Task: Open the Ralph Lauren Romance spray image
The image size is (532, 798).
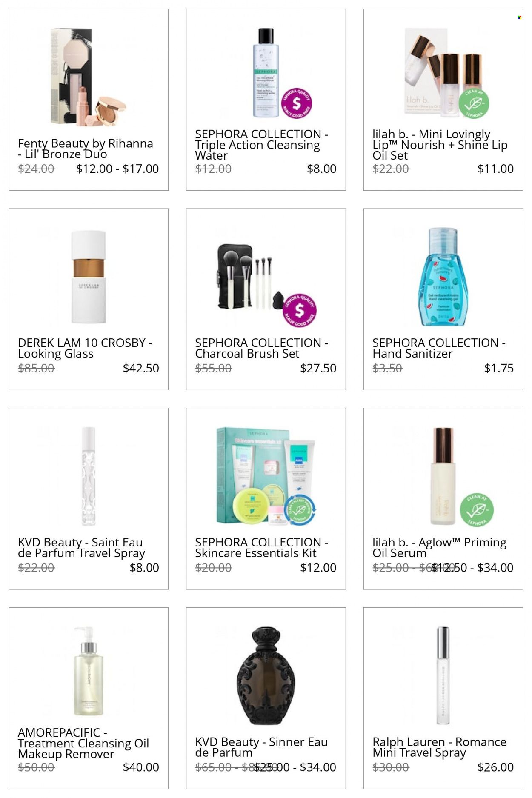Action: (x=443, y=676)
